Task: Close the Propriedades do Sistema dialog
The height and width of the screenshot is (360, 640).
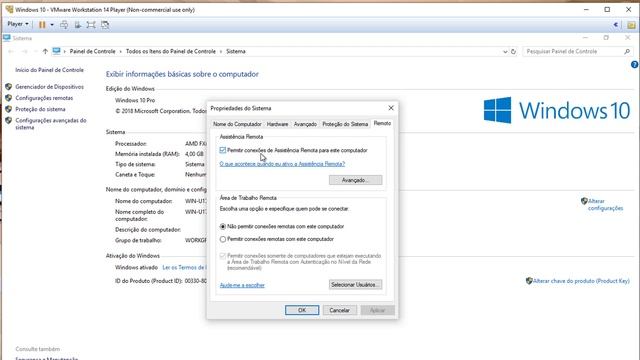Action: tap(391, 108)
